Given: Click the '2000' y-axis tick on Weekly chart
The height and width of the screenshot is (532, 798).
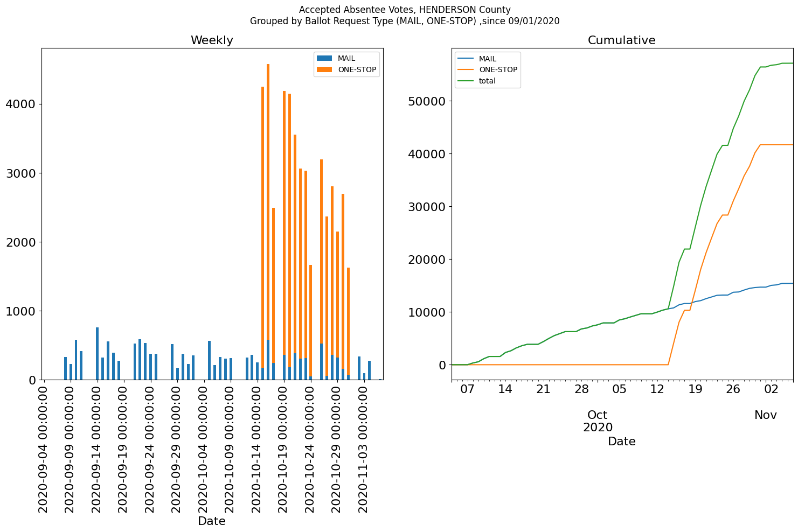Looking at the screenshot, I should point(20,242).
